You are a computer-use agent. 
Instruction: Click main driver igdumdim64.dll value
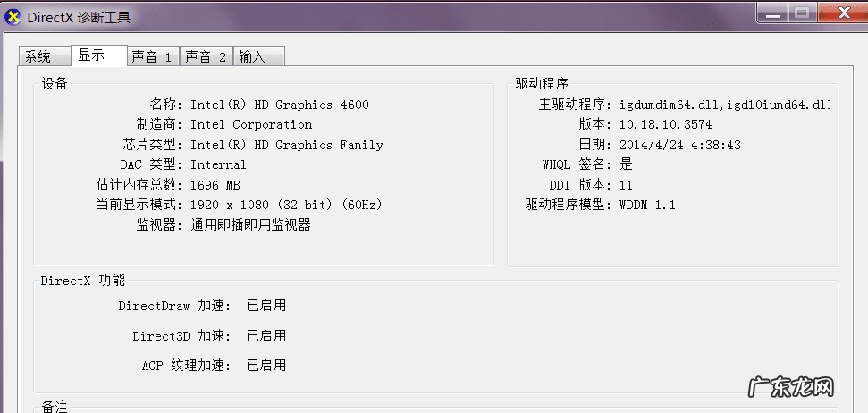click(x=725, y=105)
